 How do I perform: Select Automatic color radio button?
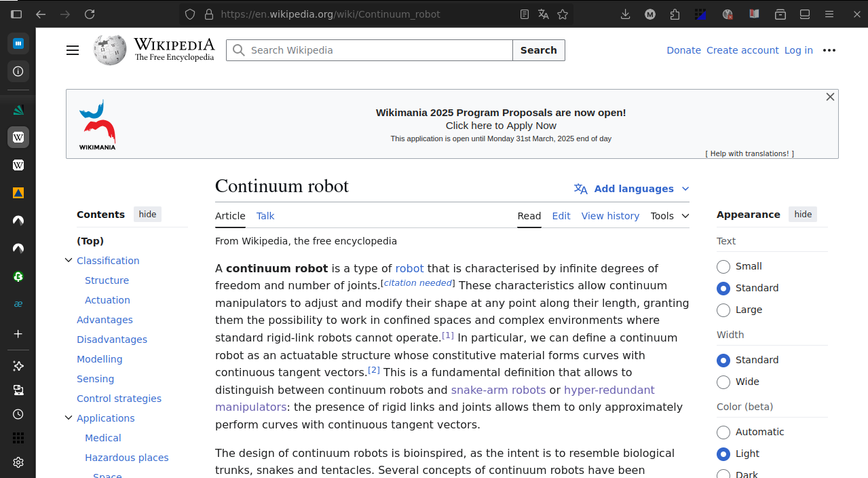(723, 432)
